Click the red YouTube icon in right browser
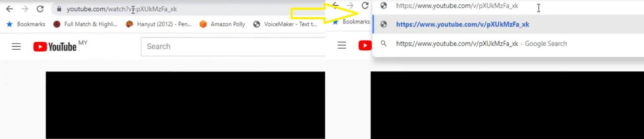Viewport: 644px width, 139px height. click(365, 46)
